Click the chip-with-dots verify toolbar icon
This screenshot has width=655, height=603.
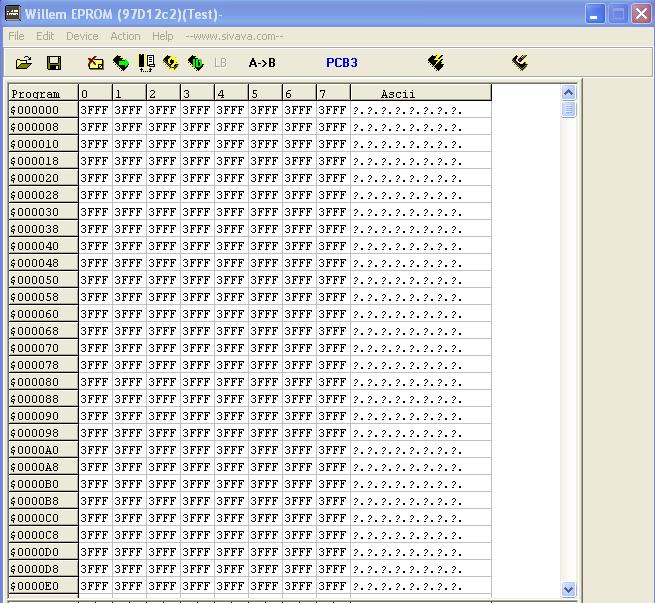pos(146,63)
